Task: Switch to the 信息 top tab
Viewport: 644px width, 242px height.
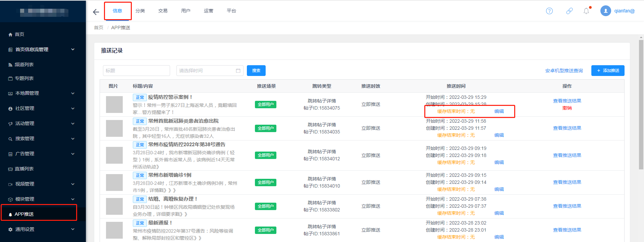Action: click(117, 11)
